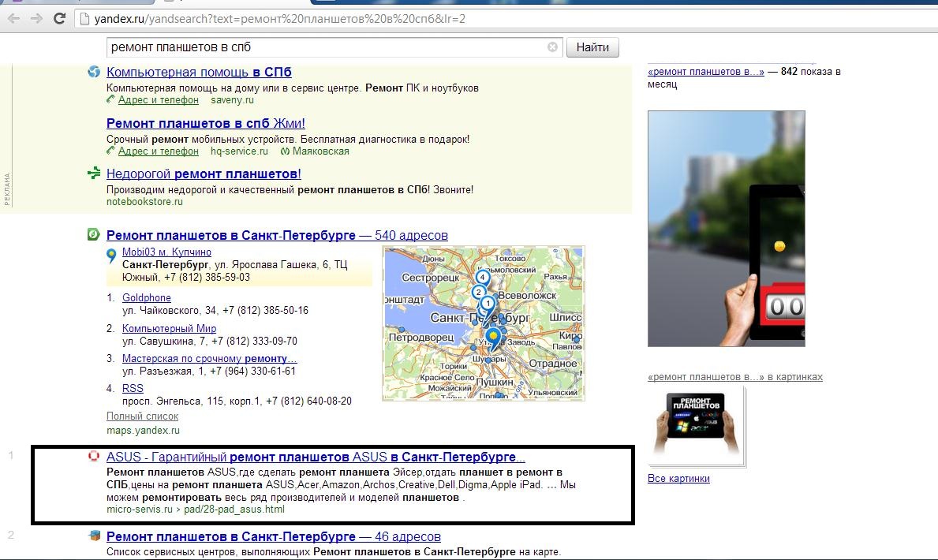Screen dimensions: 938x560
Task: Click micro-servis.ru pad/28-pad_asus.html URL text
Action: tap(196, 510)
